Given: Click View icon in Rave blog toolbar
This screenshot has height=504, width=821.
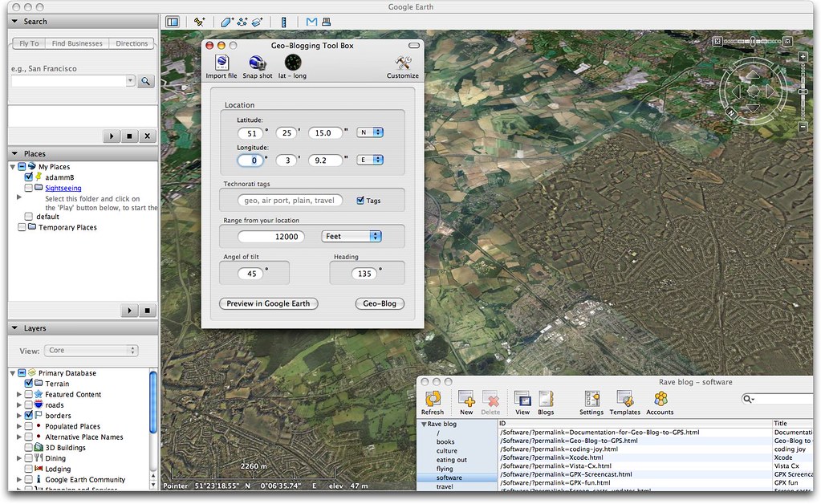Looking at the screenshot, I should (522, 399).
